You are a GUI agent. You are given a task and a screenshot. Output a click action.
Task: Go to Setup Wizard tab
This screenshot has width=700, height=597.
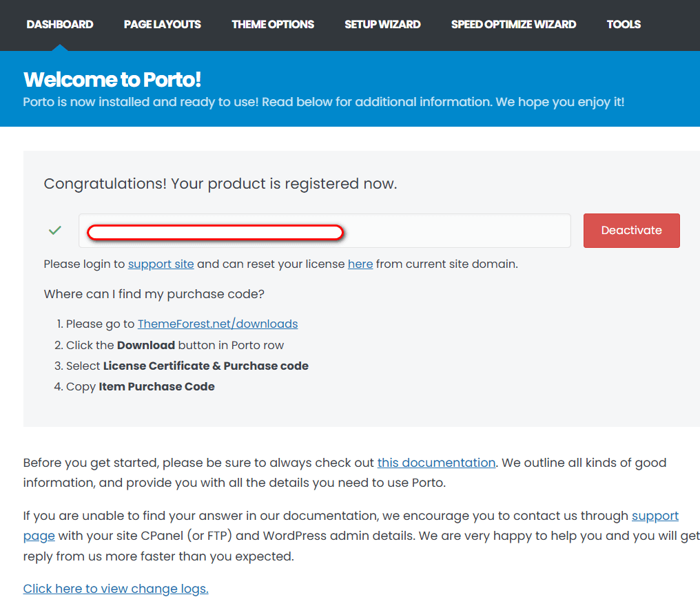click(382, 25)
